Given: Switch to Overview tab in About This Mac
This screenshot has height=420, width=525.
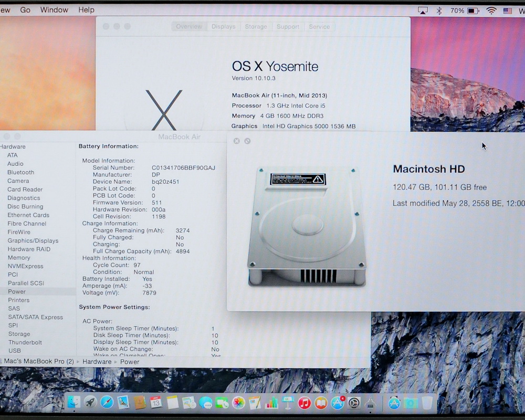Looking at the screenshot, I should pos(189,26).
